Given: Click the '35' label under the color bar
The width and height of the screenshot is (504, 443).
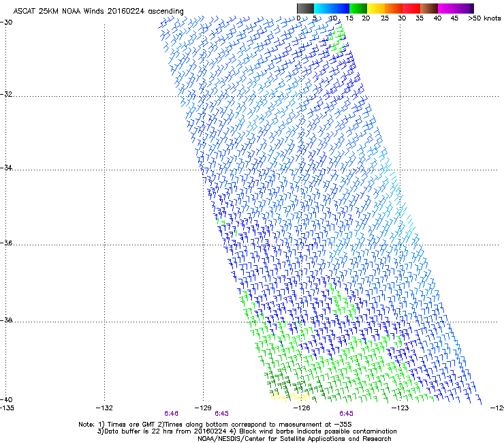Looking at the screenshot, I should point(420,18).
